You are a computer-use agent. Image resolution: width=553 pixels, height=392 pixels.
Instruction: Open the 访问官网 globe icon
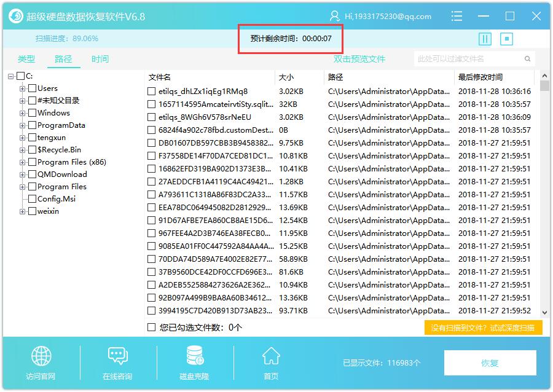[41, 356]
